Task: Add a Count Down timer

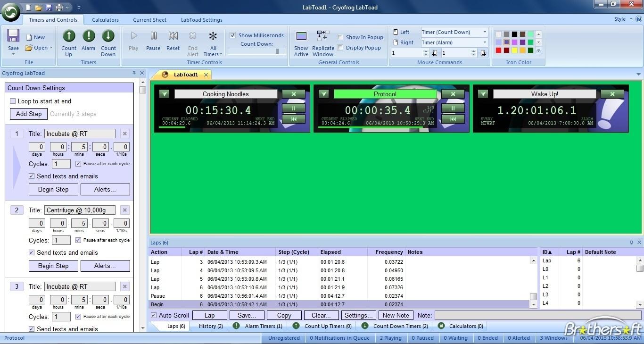Action: point(108,43)
